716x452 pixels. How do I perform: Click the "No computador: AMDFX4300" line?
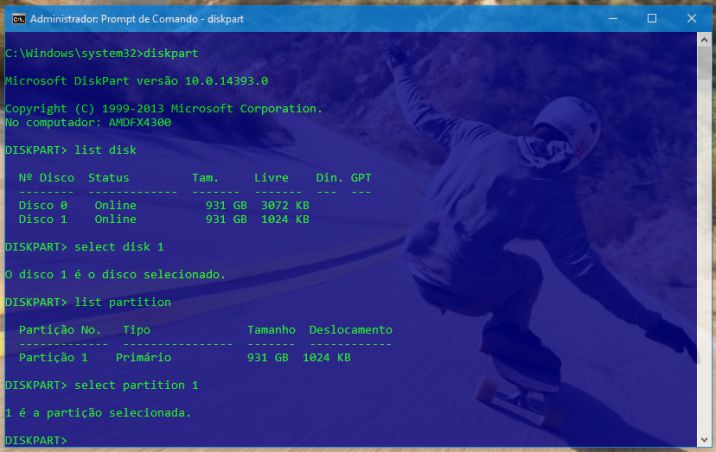click(88, 122)
